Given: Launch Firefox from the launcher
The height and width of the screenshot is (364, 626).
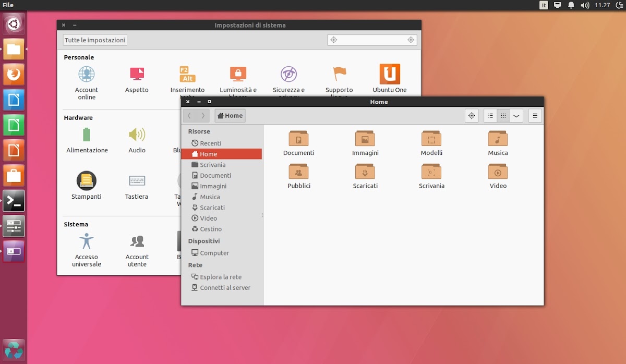Looking at the screenshot, I should (14, 75).
